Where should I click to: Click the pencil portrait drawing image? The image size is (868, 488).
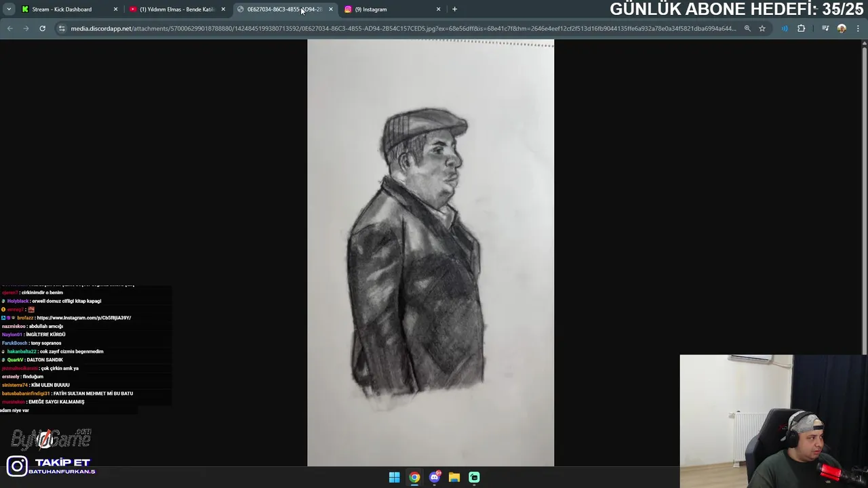(x=431, y=253)
